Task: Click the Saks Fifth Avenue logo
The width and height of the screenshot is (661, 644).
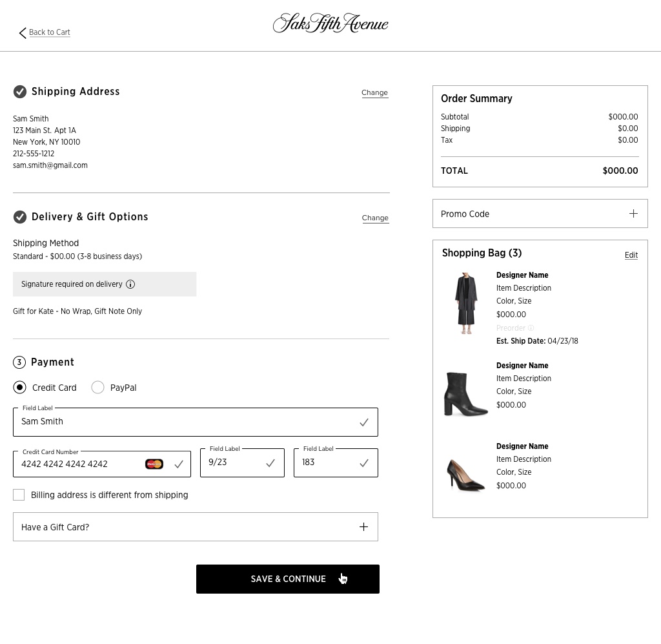Action: click(x=330, y=24)
